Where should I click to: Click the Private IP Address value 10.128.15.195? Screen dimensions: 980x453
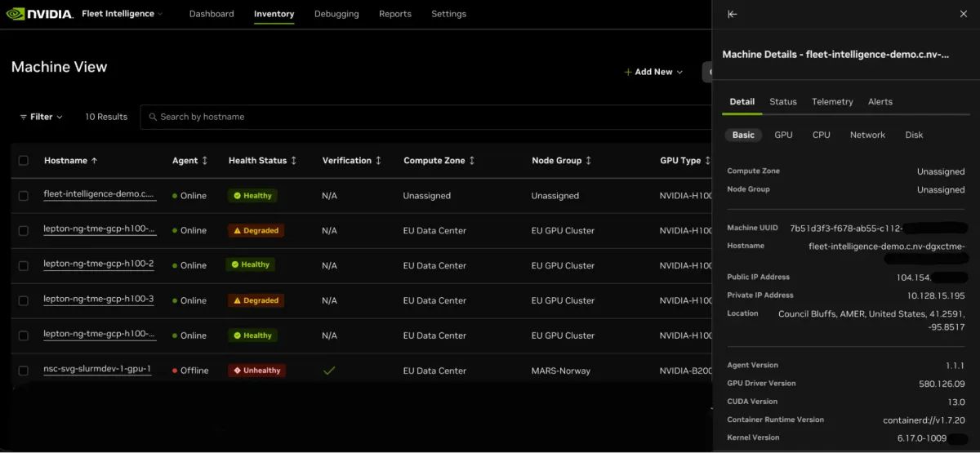[x=936, y=295]
